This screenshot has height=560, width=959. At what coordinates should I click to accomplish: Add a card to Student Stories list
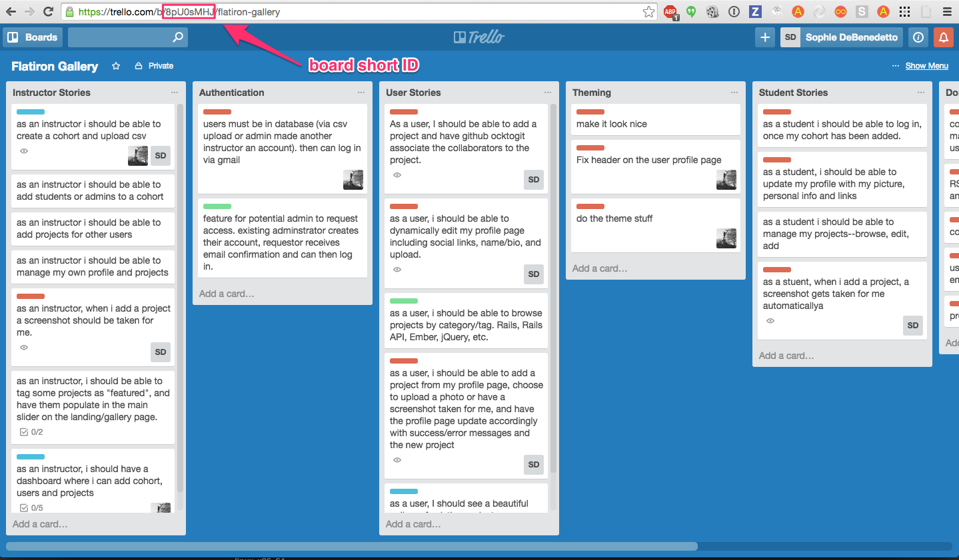[x=786, y=356]
